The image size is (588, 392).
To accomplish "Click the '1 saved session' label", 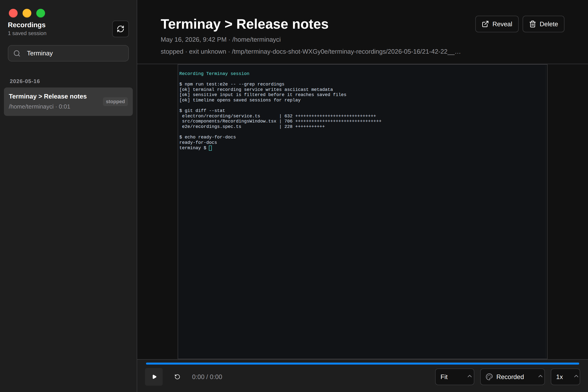I will tap(27, 33).
